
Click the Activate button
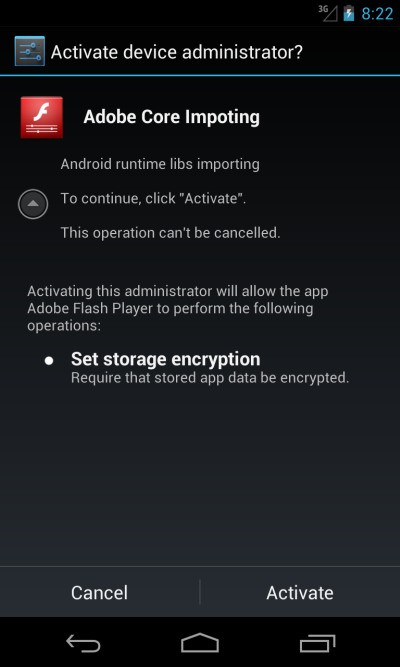tap(300, 592)
